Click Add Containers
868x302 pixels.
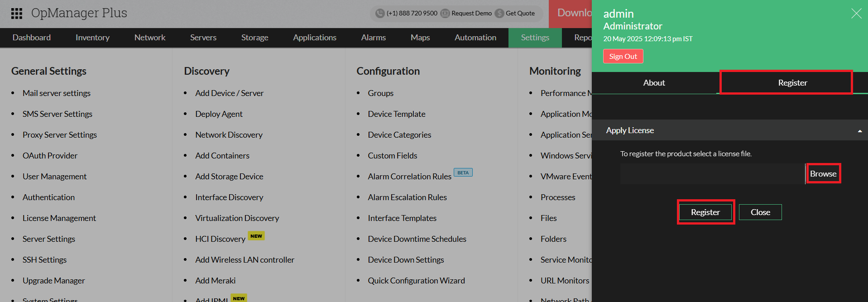pos(222,156)
